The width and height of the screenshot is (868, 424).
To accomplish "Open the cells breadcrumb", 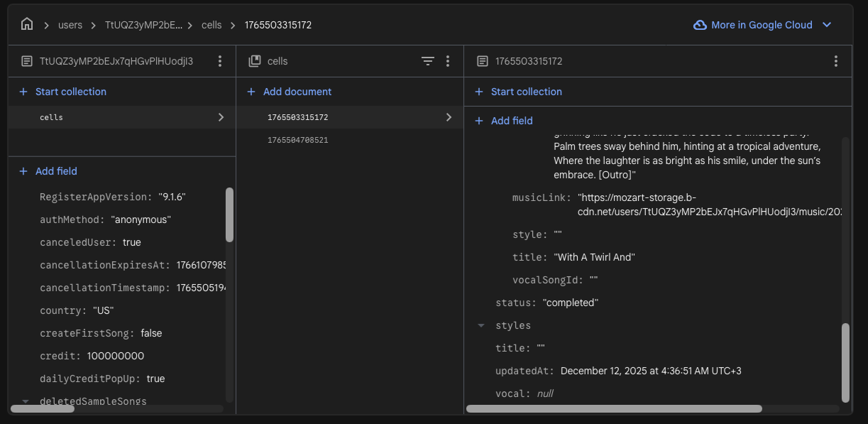I will [x=211, y=25].
